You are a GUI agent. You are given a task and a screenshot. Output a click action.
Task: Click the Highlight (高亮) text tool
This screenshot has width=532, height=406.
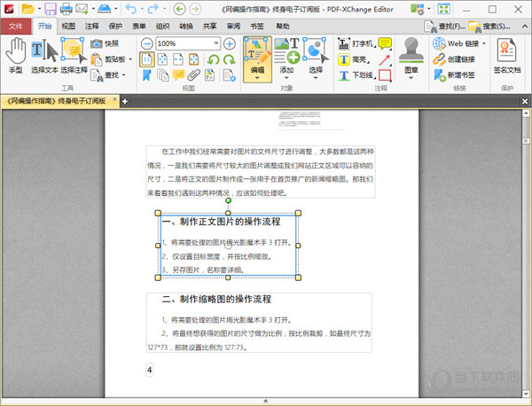[x=355, y=59]
